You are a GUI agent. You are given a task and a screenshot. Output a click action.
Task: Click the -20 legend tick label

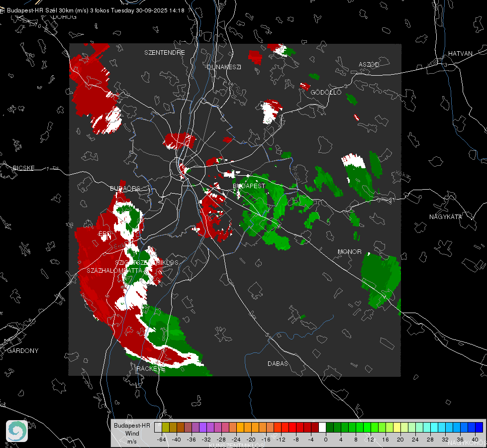coord(251,440)
